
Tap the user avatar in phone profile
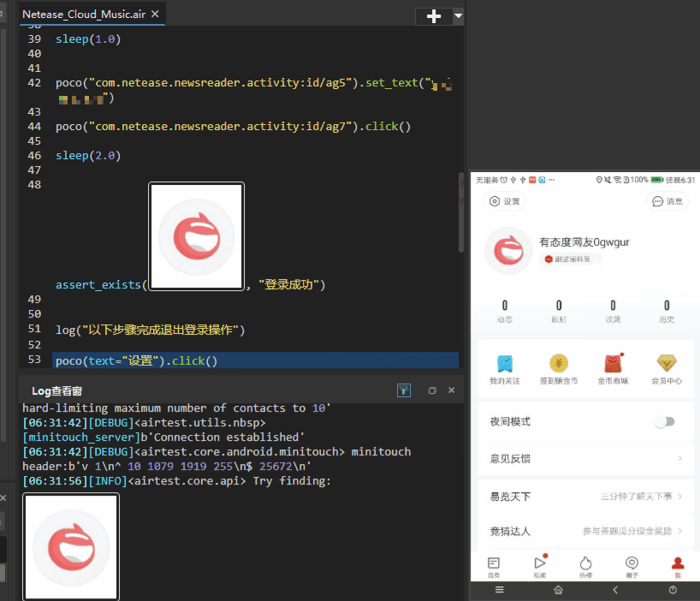[x=508, y=251]
